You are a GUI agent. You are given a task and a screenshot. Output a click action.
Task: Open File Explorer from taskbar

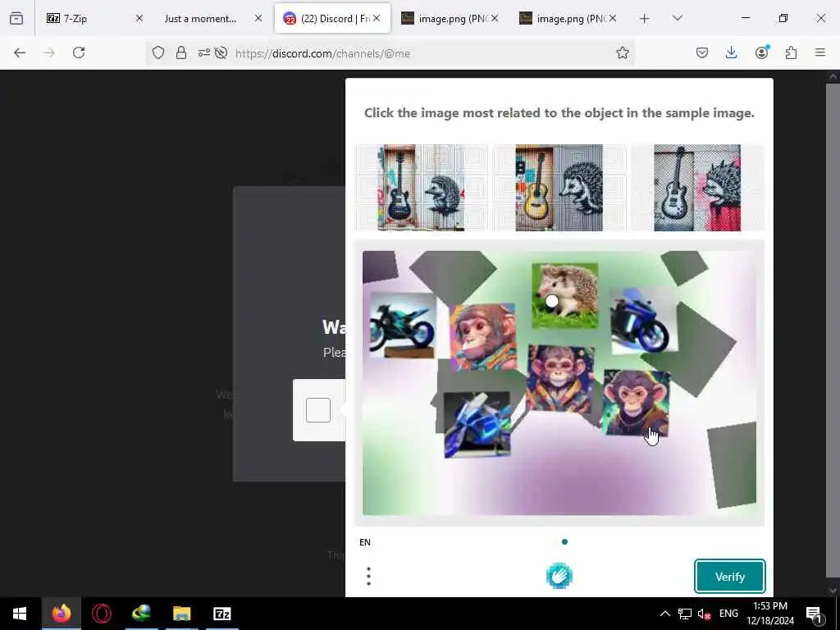click(181, 614)
